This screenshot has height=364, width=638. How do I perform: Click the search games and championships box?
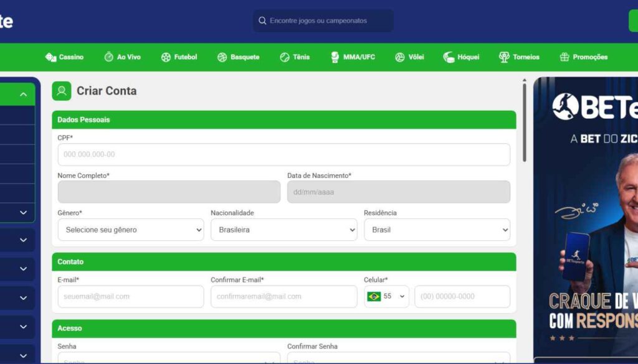tap(323, 21)
